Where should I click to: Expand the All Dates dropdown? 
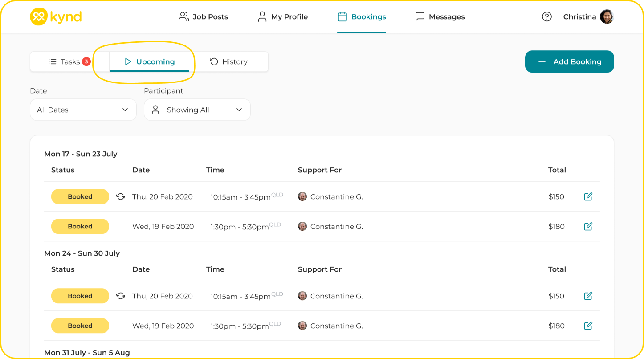(83, 110)
